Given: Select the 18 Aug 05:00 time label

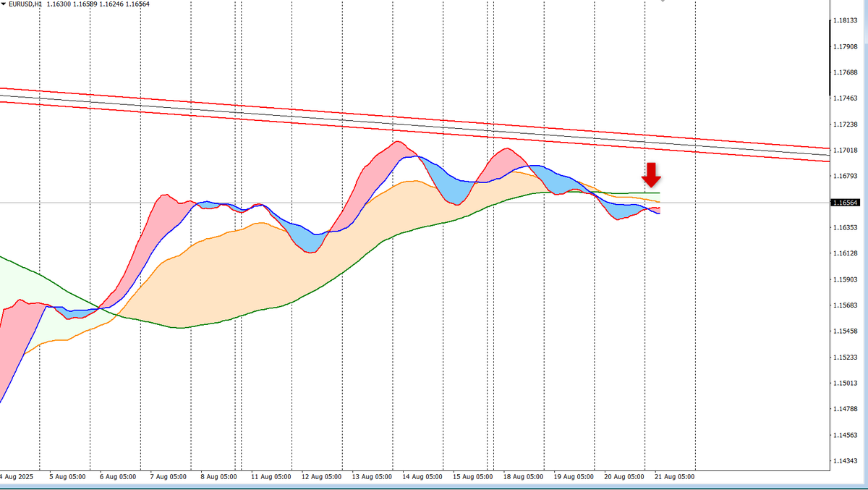Looking at the screenshot, I should click(523, 477).
